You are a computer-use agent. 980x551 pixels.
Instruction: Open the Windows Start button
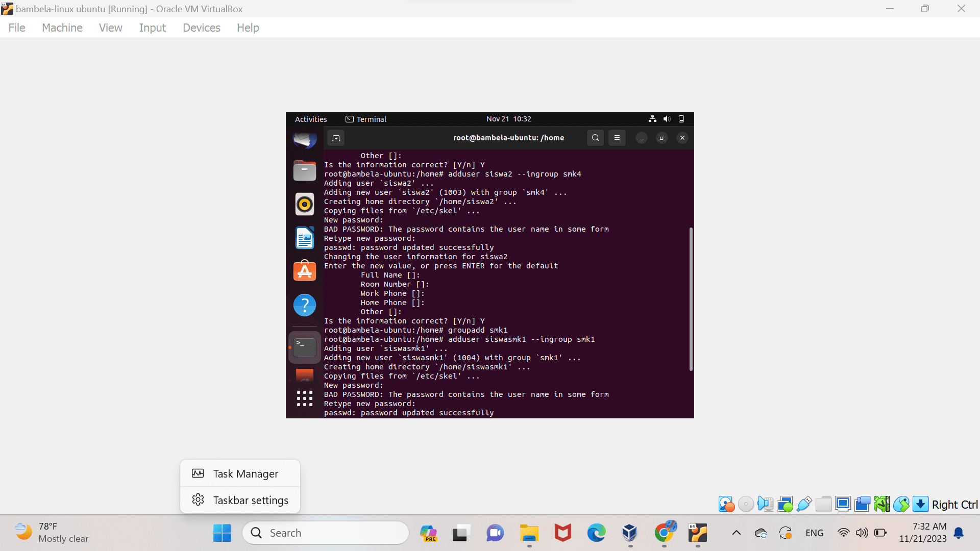click(222, 533)
